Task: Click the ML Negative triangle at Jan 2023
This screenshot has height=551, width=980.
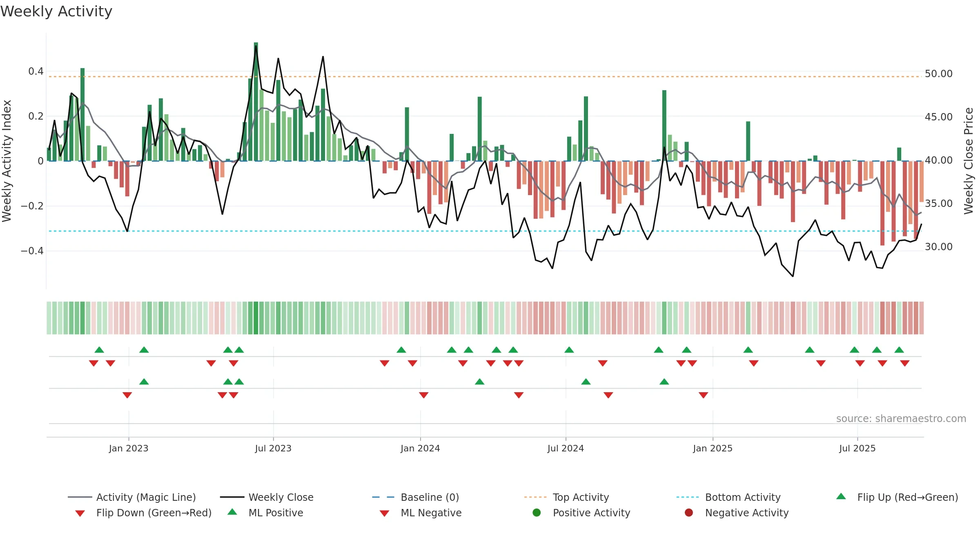Action: pyautogui.click(x=127, y=395)
